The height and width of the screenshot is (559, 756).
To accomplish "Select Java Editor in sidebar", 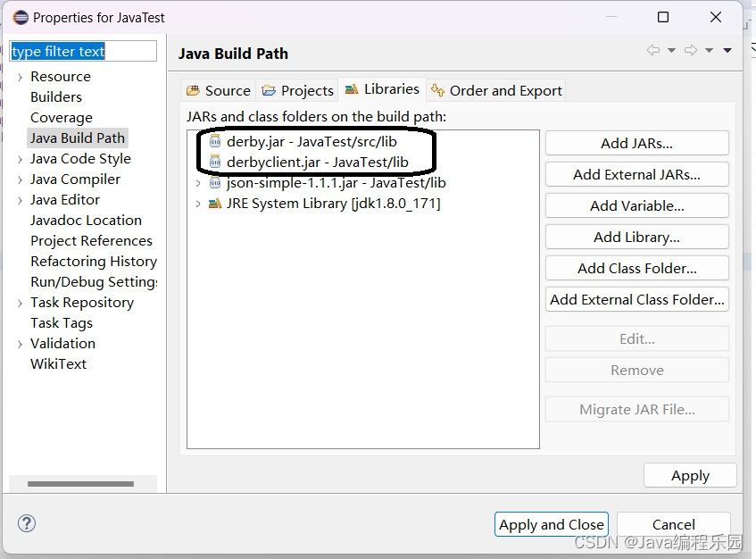I will (x=64, y=200).
